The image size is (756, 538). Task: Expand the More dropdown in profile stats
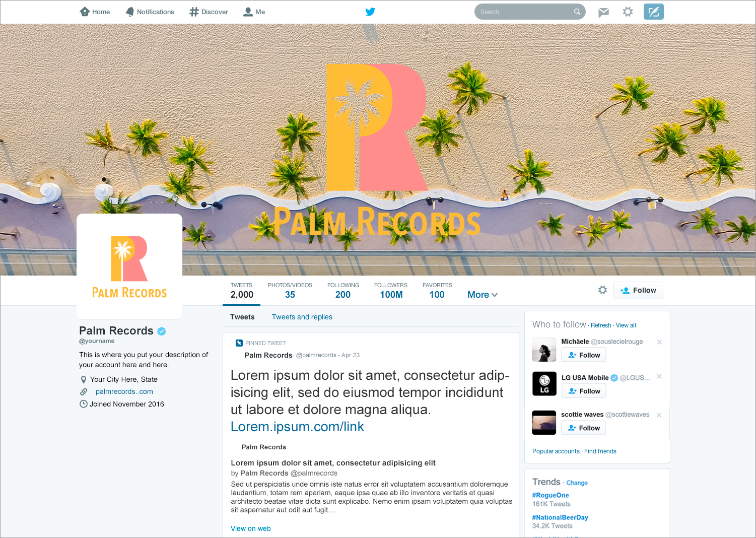[x=483, y=295]
